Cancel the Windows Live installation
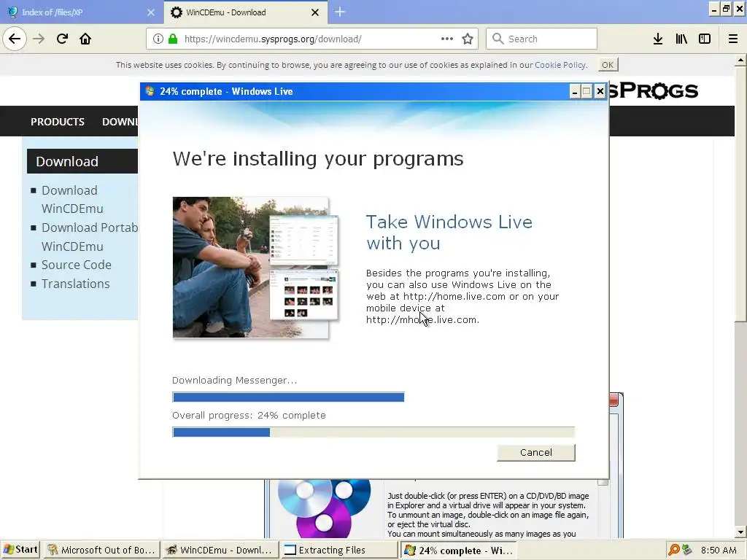The width and height of the screenshot is (747, 560). [x=536, y=452]
